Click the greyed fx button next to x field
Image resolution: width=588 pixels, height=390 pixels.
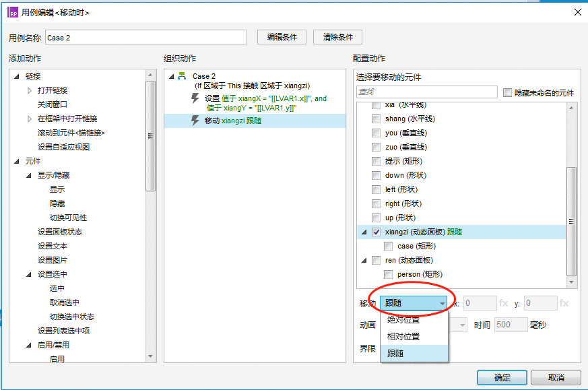click(504, 303)
